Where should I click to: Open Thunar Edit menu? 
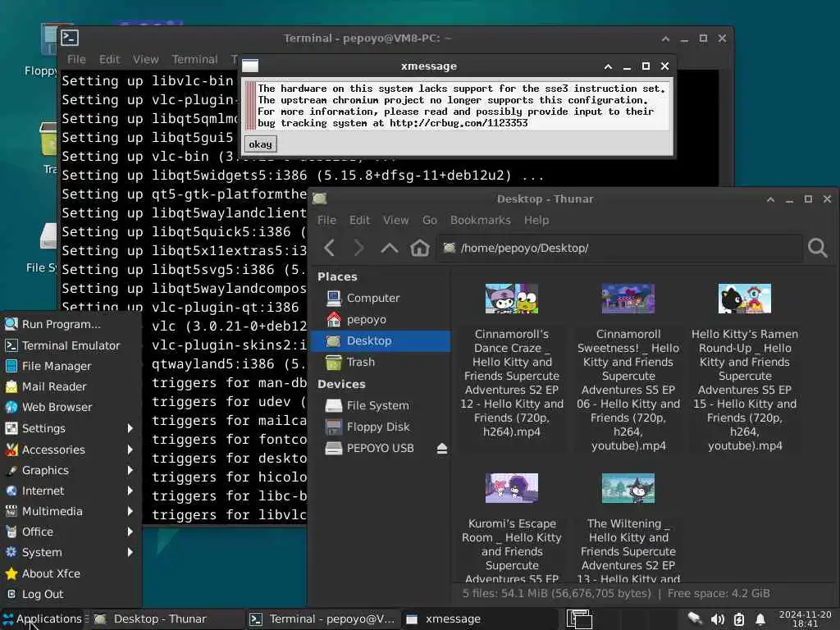coord(359,220)
